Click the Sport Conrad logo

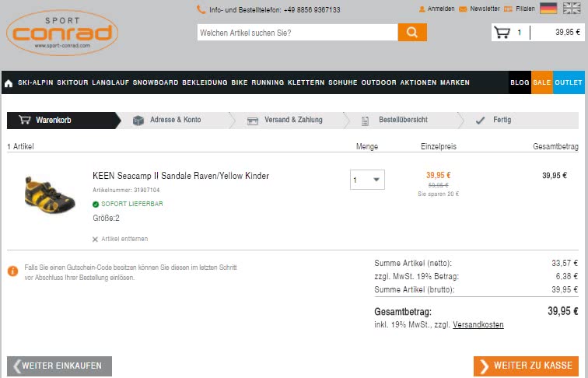pos(62,33)
